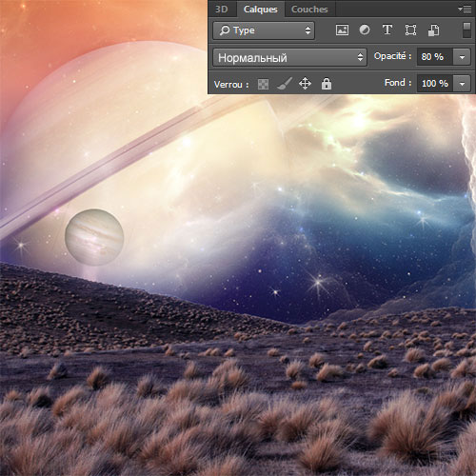The image size is (476, 476).
Task: Click the Opacité 80 % field
Action: pos(435,57)
